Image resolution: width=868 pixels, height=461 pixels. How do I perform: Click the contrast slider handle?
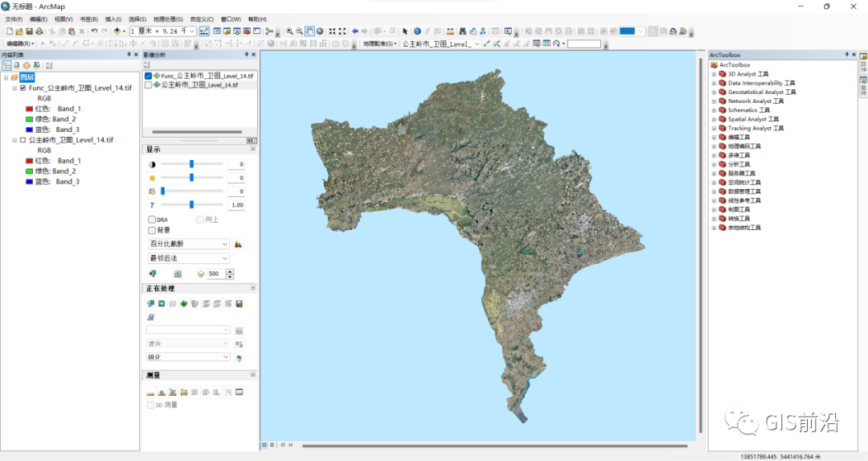click(191, 164)
